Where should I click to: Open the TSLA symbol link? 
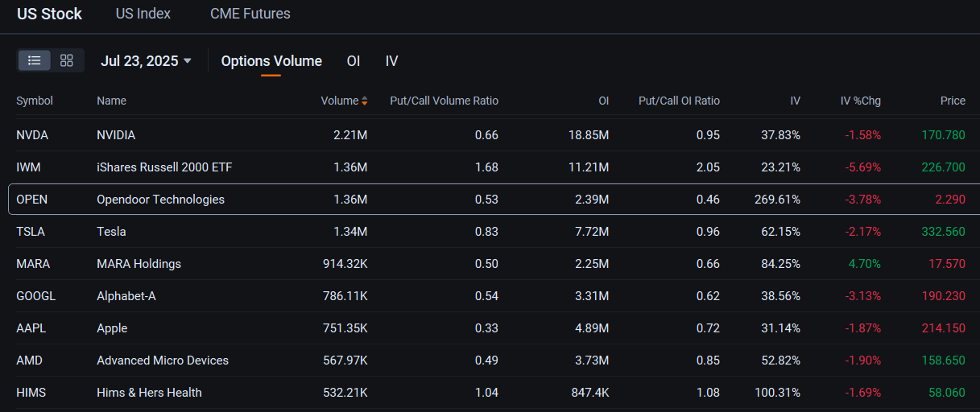click(31, 232)
